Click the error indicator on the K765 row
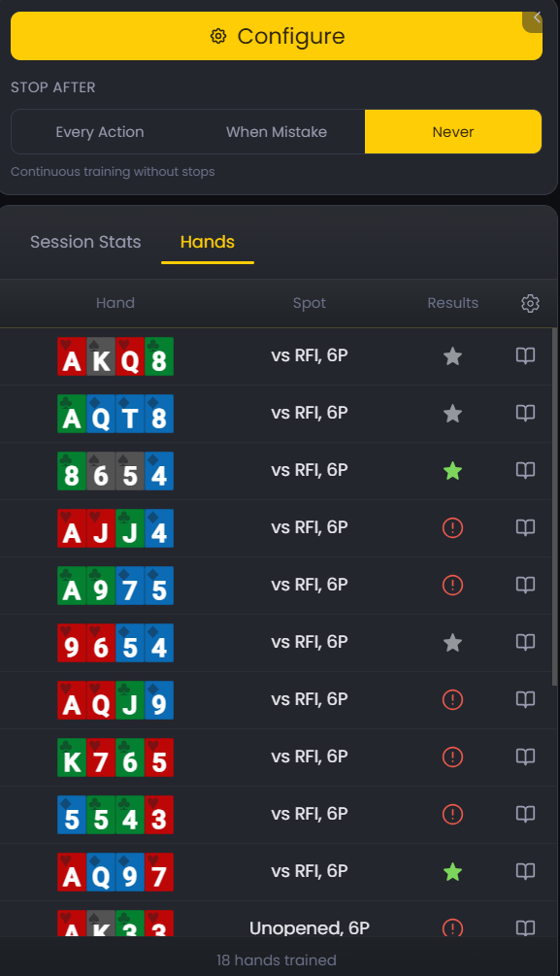Screen dimensions: 560x976 (452, 757)
